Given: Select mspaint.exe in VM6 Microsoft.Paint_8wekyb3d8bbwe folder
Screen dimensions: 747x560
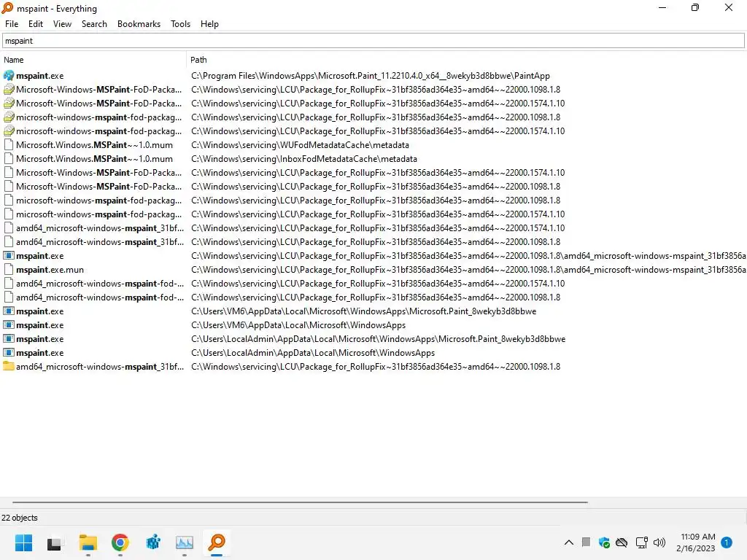Looking at the screenshot, I should [39, 311].
